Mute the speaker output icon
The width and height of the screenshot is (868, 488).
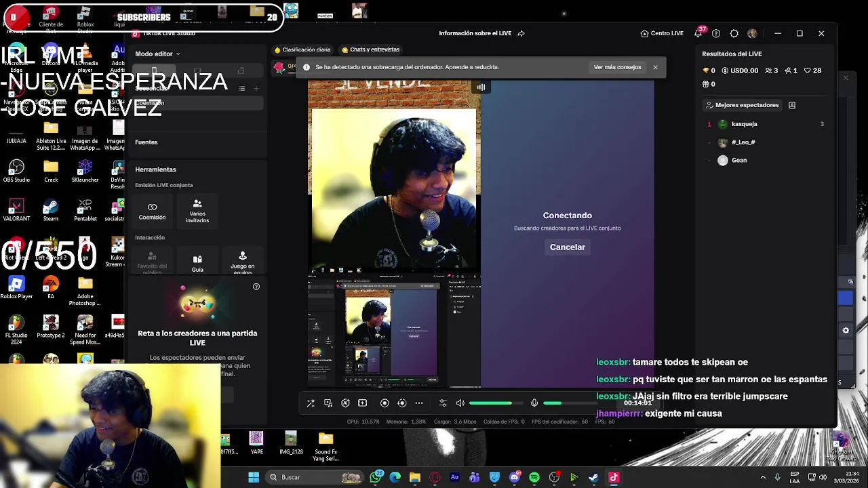(460, 403)
